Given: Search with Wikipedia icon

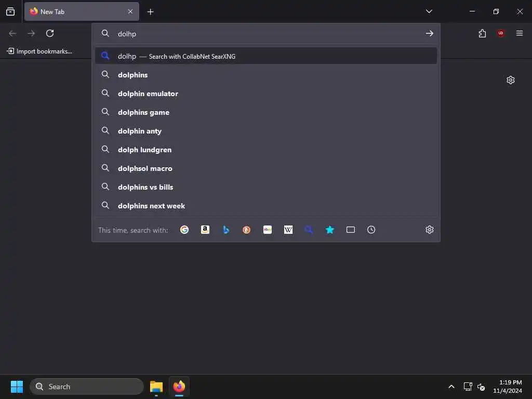Looking at the screenshot, I should click(x=288, y=230).
